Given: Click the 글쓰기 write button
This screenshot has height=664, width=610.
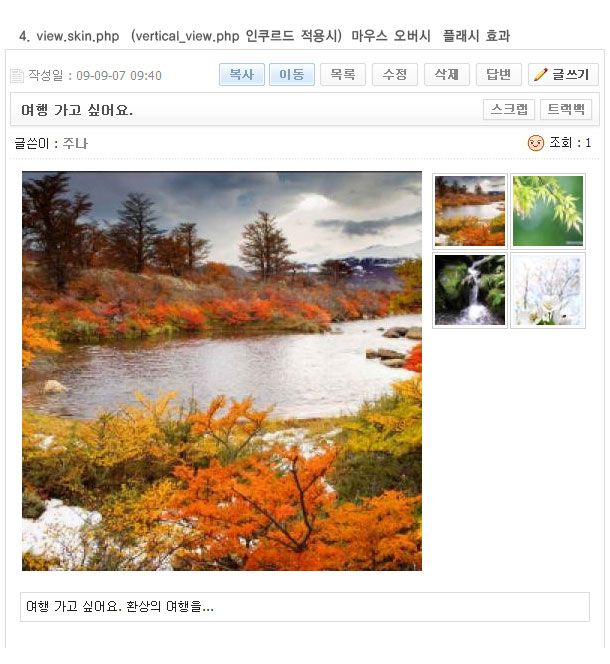Looking at the screenshot, I should coord(563,75).
